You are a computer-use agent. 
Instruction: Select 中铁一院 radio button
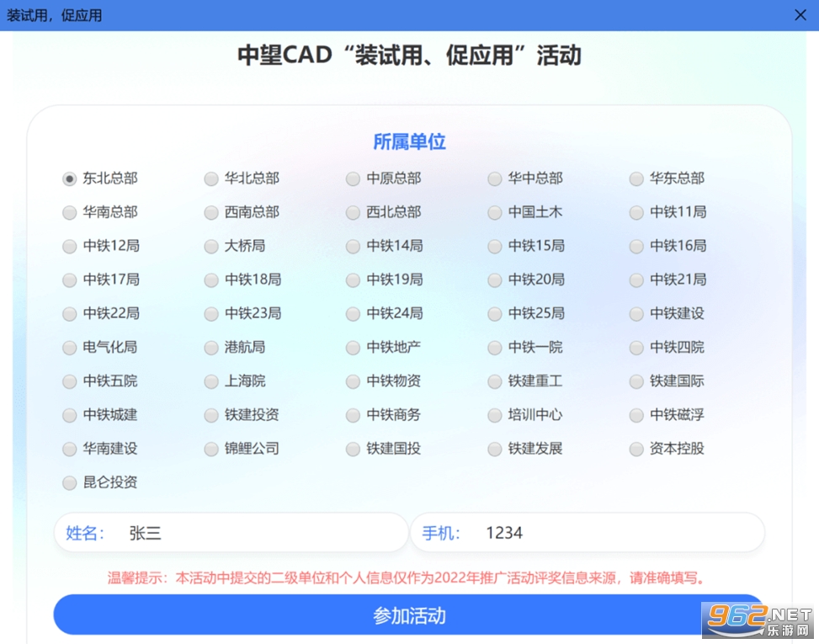tap(495, 348)
